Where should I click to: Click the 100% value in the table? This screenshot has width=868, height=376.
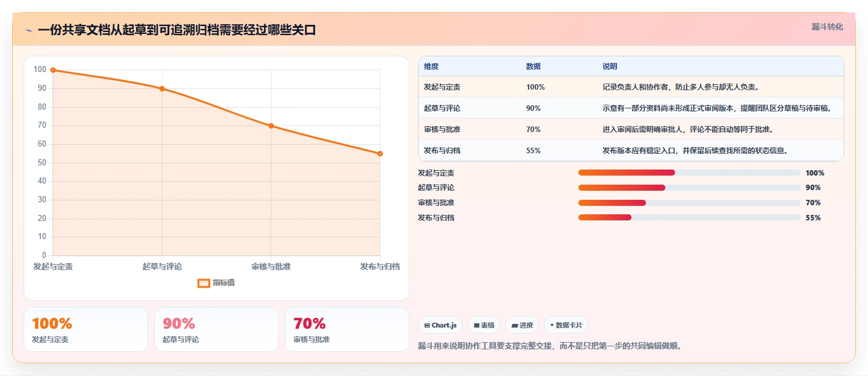[535, 87]
